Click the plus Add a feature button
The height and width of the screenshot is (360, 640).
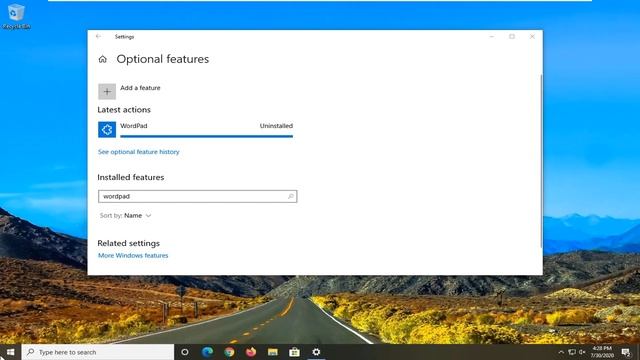point(107,91)
